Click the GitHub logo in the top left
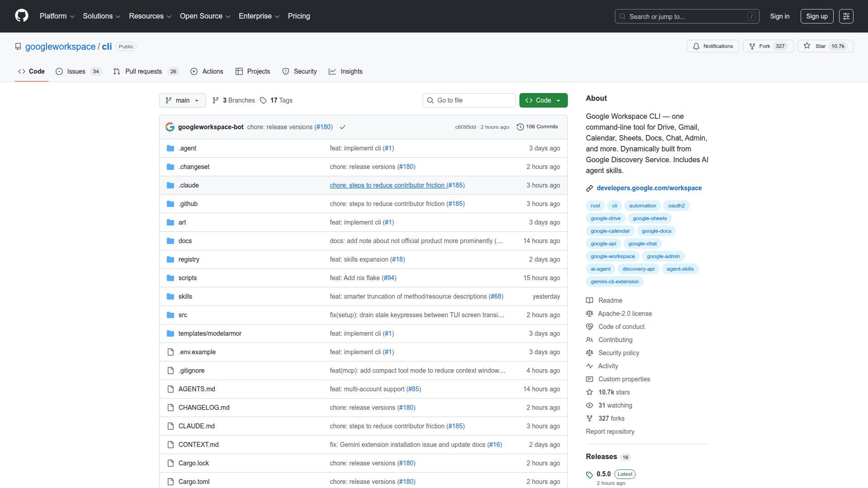Viewport: 868px width, 488px height. point(21,16)
